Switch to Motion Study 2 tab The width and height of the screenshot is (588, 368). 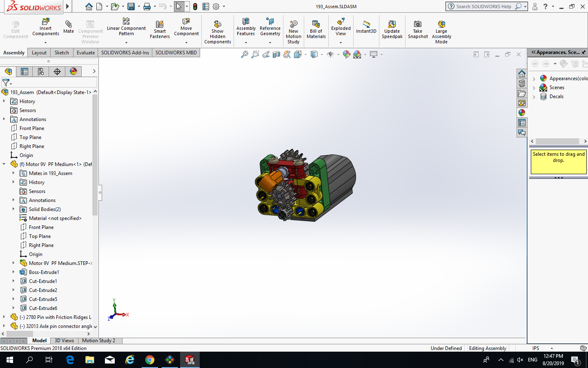98,341
